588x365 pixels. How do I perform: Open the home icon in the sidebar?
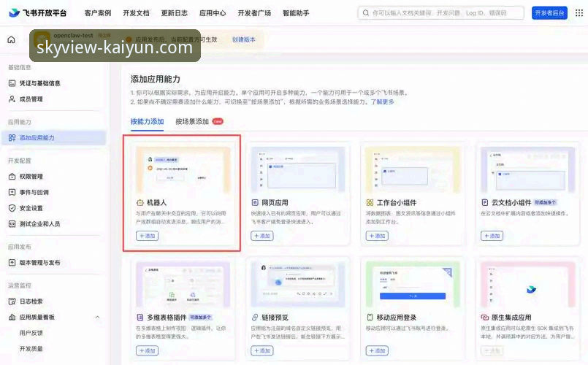(11, 39)
